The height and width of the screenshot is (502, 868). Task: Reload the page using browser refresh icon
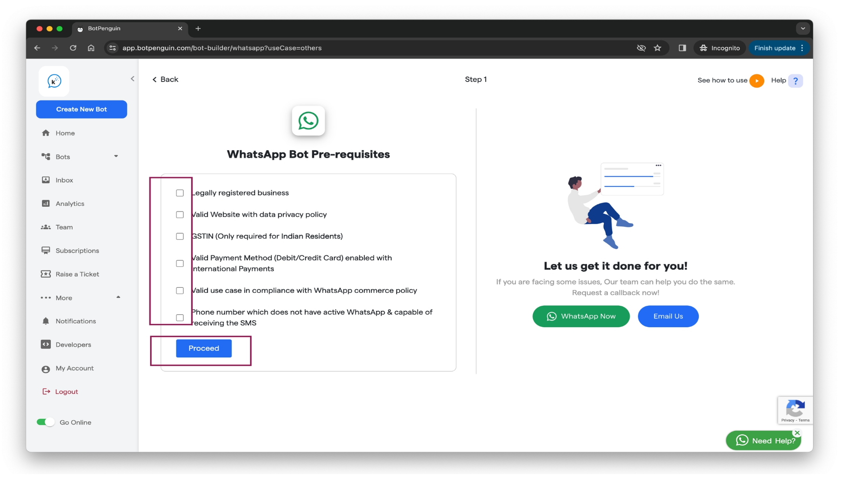[x=73, y=48]
